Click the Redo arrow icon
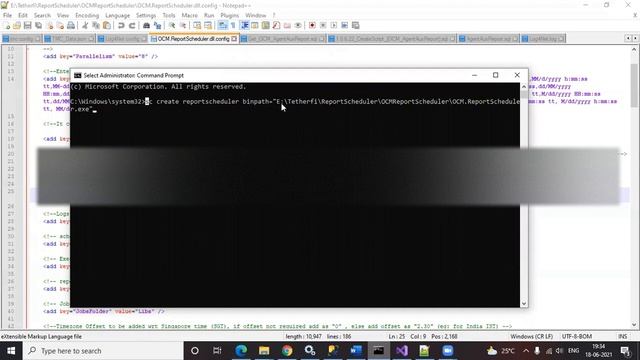The image size is (640, 360). pyautogui.click(x=132, y=25)
